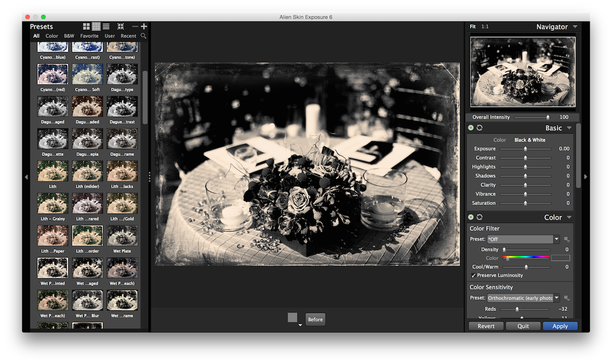Toggle the Basic panel green enable dot
The image size is (612, 364).
[471, 128]
